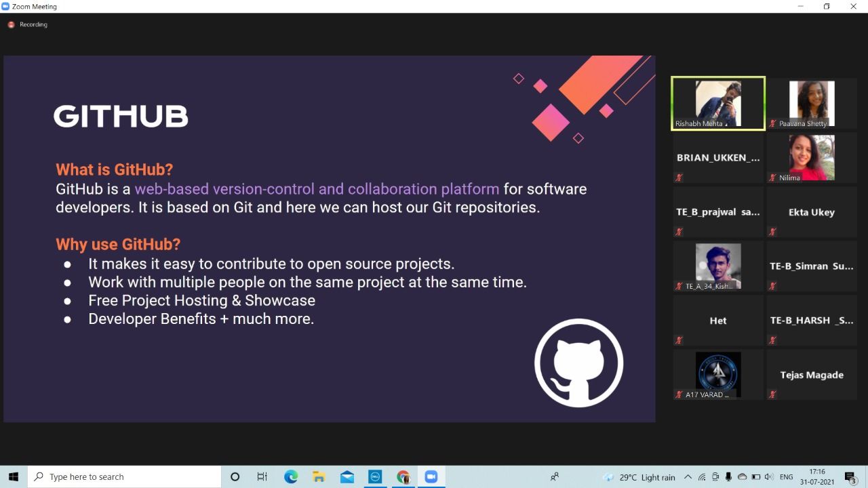Click the People icon in the taskbar
This screenshot has width=868, height=488.
(555, 477)
